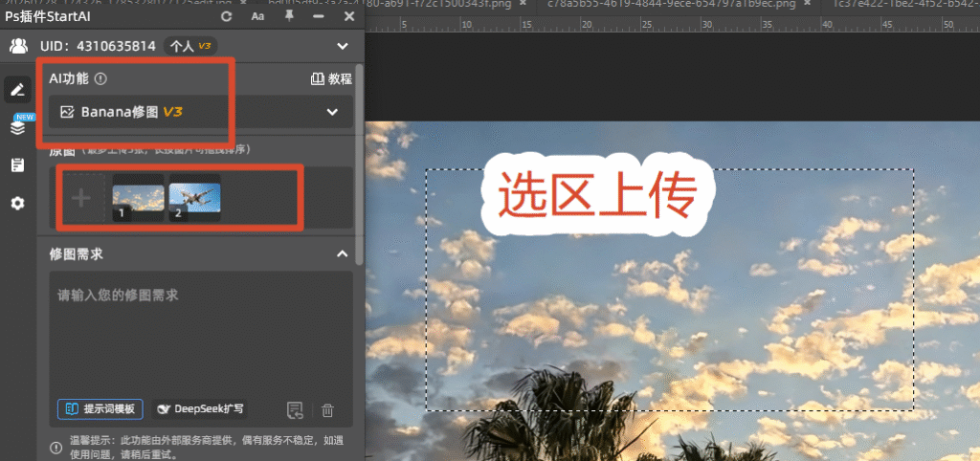Click the plugin panel vertical scrollbar
This screenshot has height=461, width=980.
click(359, 164)
